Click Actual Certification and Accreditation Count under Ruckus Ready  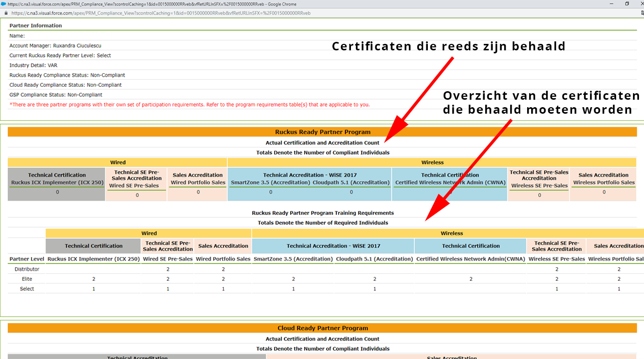[322, 143]
